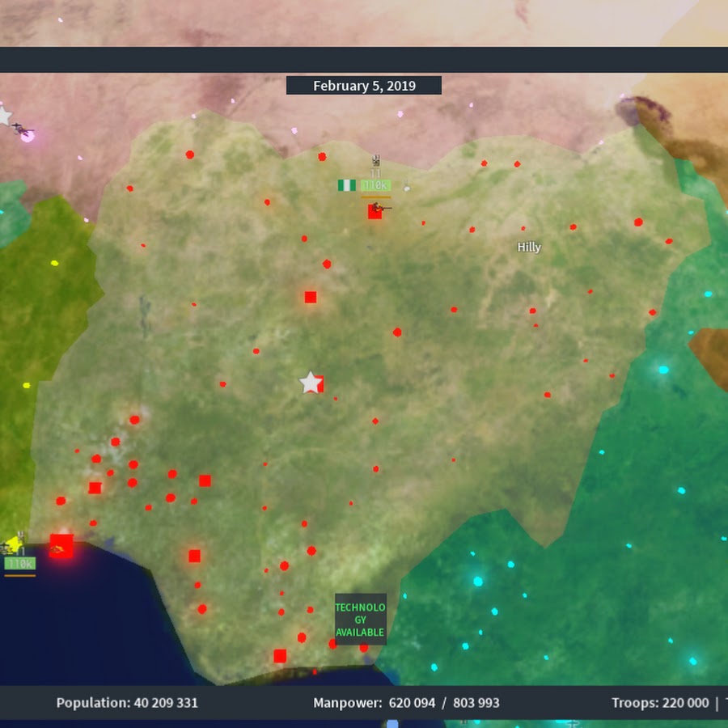This screenshot has width=728, height=728.
Task: Select the red city square directly north of the capital
Action: (311, 297)
